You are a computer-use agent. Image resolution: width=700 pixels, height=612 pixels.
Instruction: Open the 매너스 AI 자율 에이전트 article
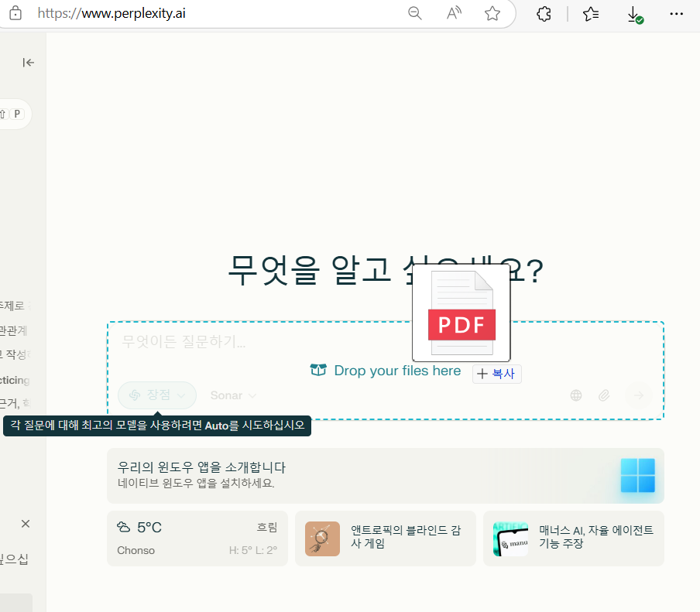tap(574, 538)
